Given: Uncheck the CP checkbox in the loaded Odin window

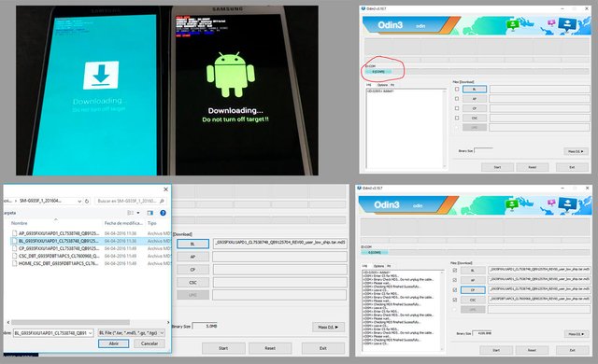Looking at the screenshot, I should click(x=455, y=290).
